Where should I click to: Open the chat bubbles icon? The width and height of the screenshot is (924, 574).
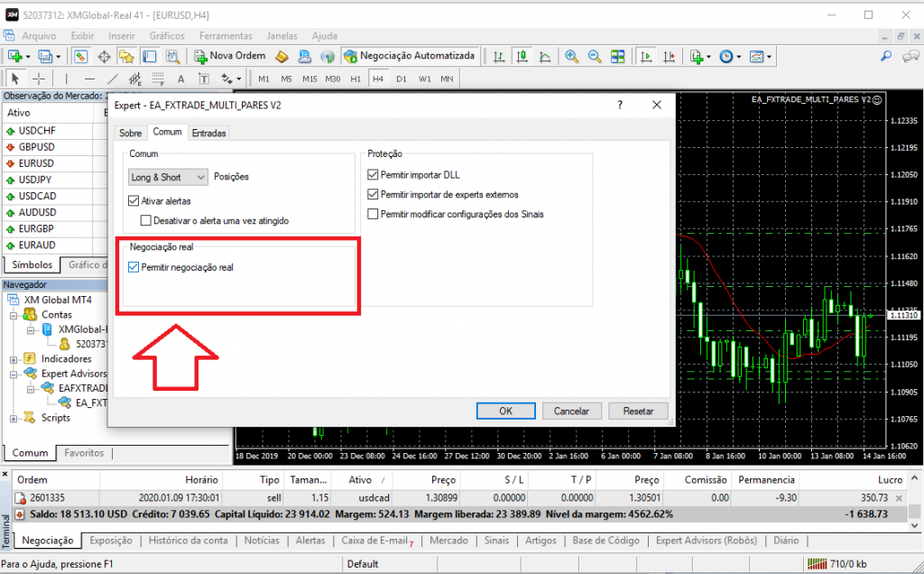tap(910, 57)
